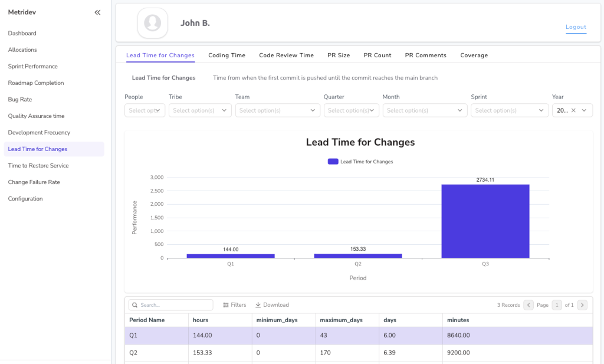Click John B.'s profile avatar image
This screenshot has width=604, height=364.
pyautogui.click(x=152, y=23)
